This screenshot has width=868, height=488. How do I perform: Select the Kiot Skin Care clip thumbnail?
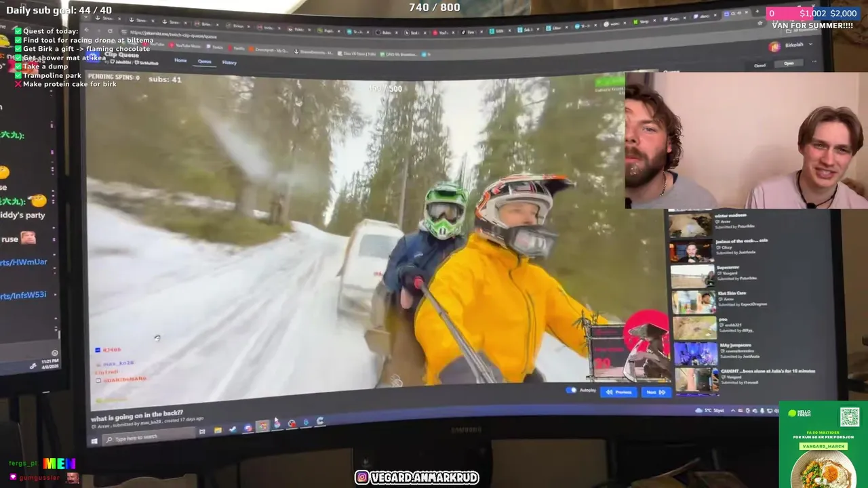point(694,302)
